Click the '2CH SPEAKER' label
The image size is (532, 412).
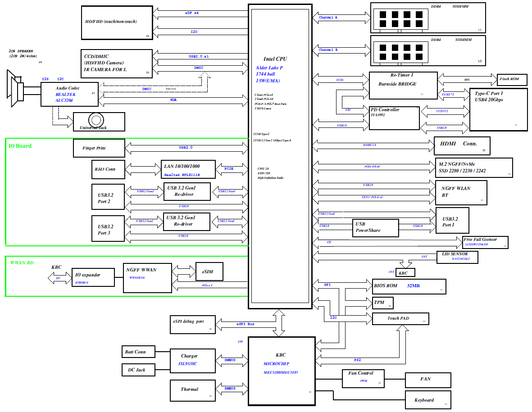[x=21, y=51]
